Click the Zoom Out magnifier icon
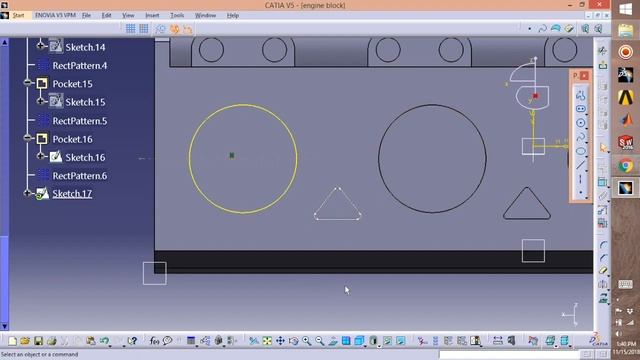This screenshot has height=360, width=640. tap(320, 341)
